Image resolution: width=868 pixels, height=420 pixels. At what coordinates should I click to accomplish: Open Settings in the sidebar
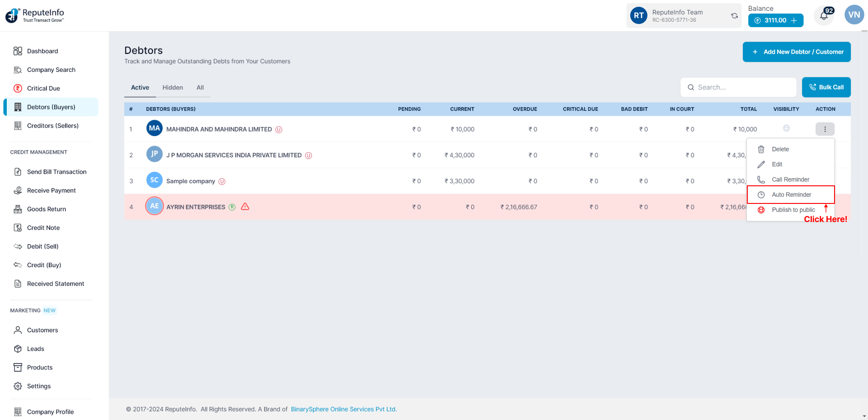39,386
